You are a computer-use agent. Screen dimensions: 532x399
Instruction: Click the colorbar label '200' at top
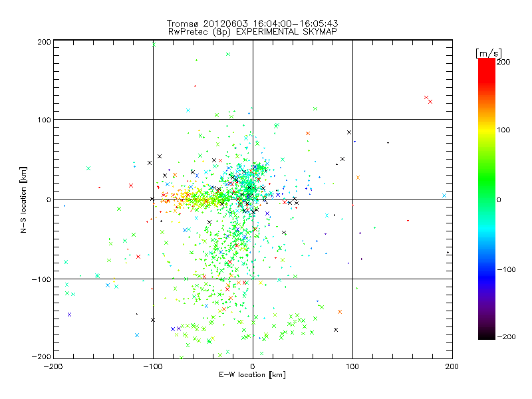tap(503, 62)
